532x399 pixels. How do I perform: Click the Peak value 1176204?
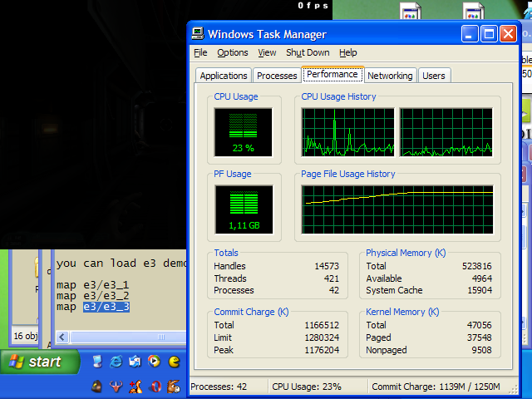point(322,350)
